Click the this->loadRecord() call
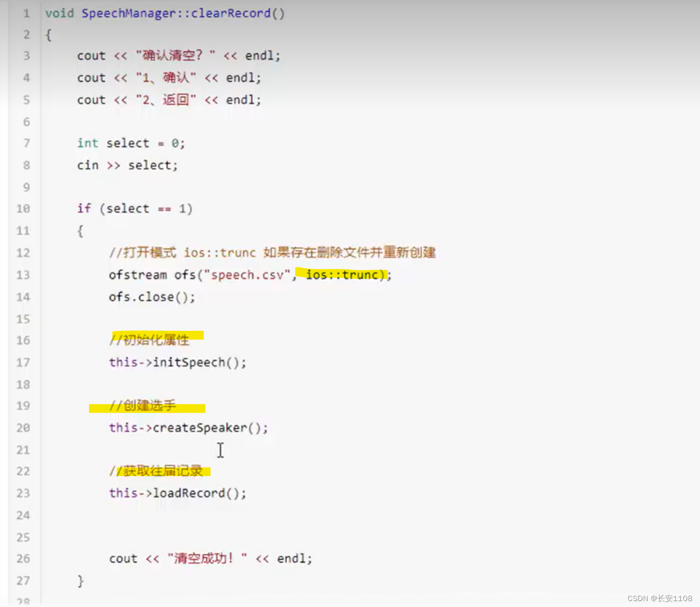Viewport: 700px width, 607px height. click(x=178, y=493)
